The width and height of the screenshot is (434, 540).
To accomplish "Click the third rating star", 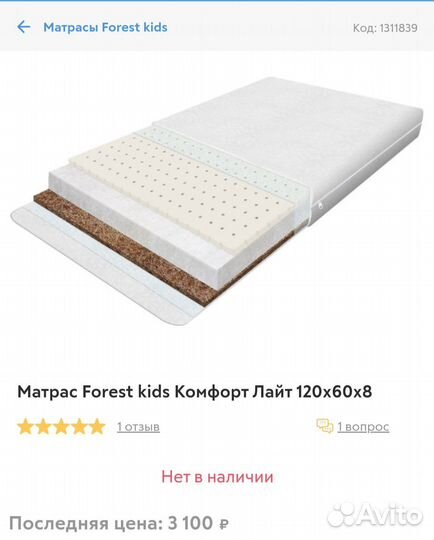I will [61, 427].
